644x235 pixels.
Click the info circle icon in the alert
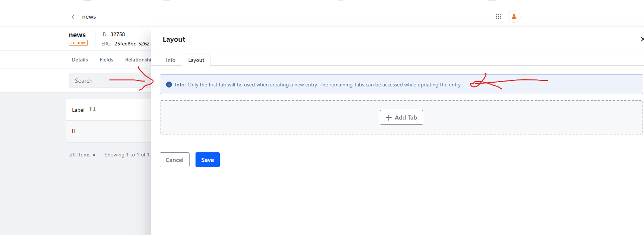coord(169,85)
